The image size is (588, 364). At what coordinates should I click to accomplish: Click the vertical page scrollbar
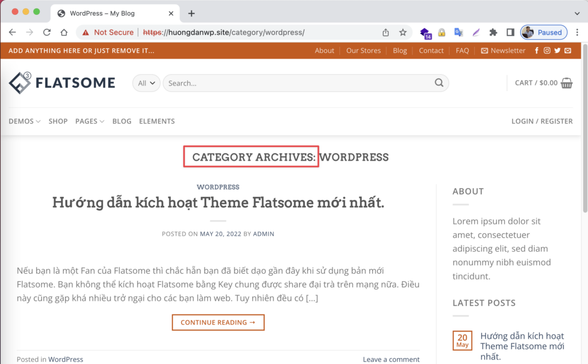pos(585,127)
